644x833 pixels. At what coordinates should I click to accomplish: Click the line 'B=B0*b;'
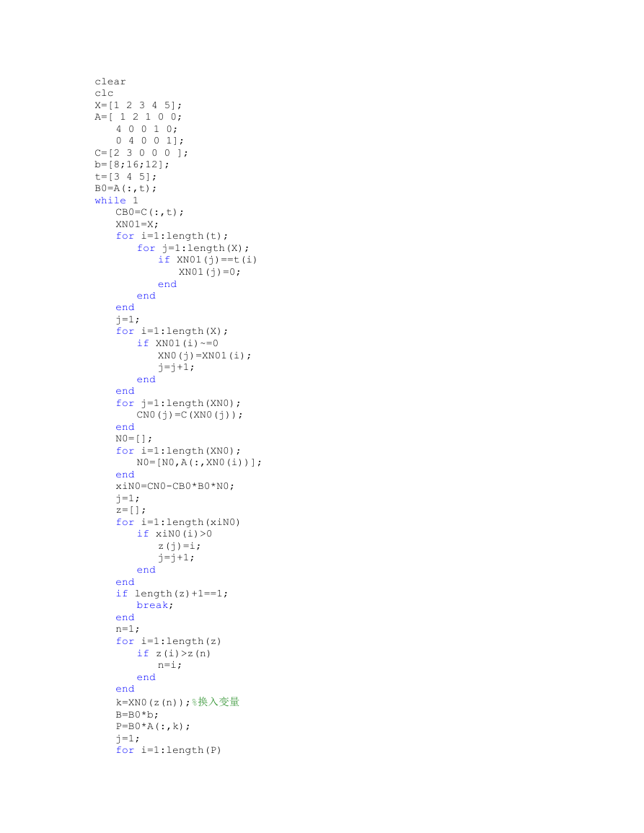(137, 715)
